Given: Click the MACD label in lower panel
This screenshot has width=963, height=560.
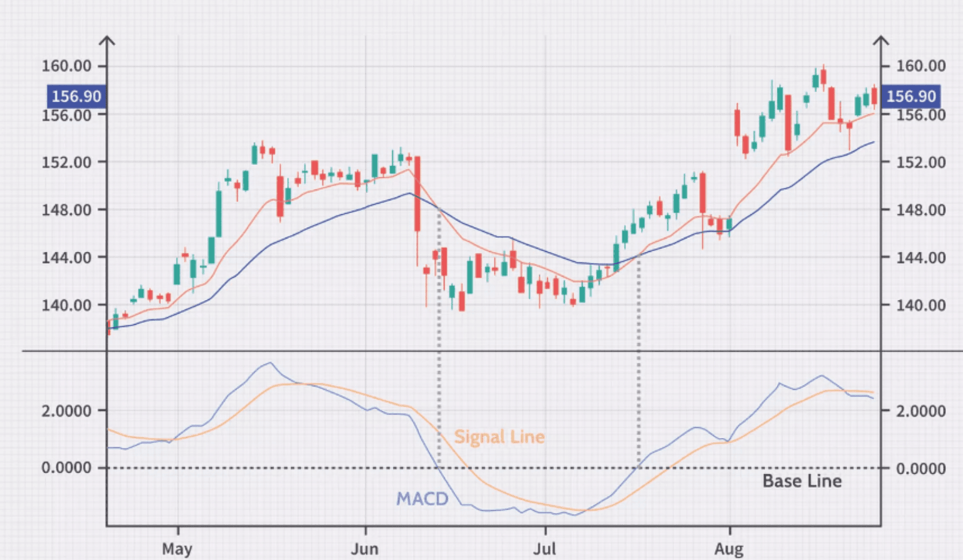Looking at the screenshot, I should click(422, 499).
